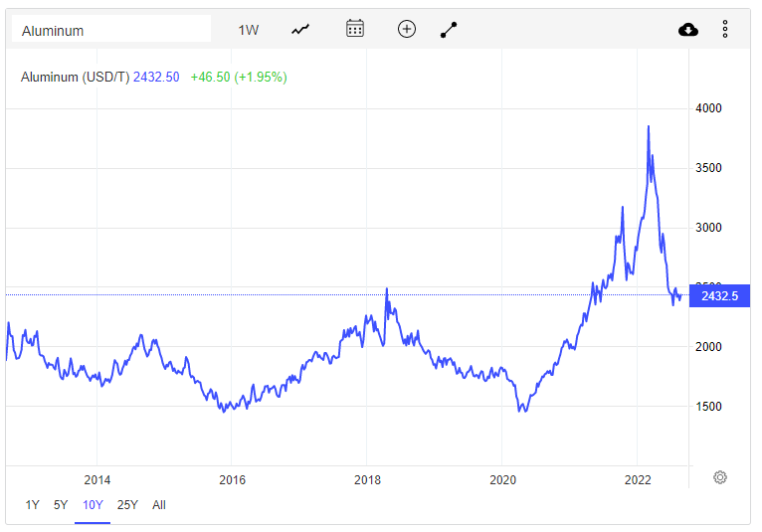Click the 2432.5 current price label
This screenshot has width=762, height=532.
(719, 296)
